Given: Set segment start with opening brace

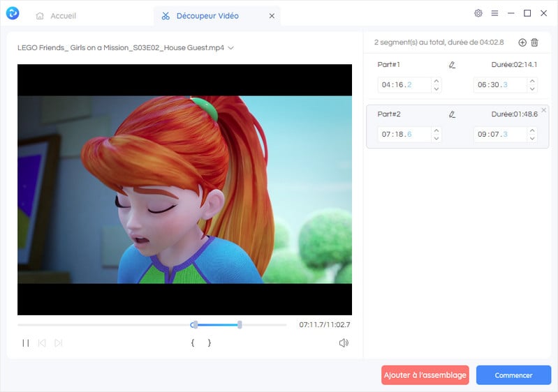Looking at the screenshot, I should coord(193,343).
